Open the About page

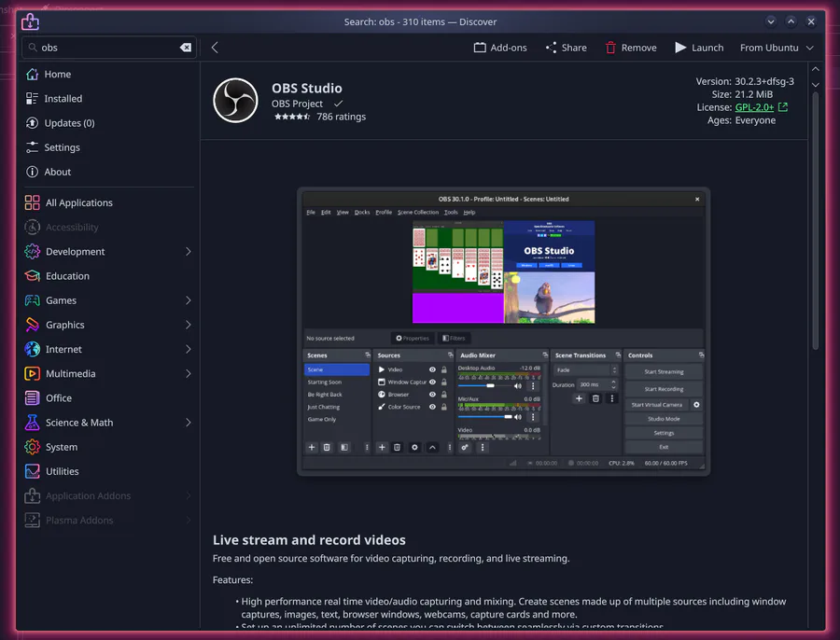coord(107,172)
